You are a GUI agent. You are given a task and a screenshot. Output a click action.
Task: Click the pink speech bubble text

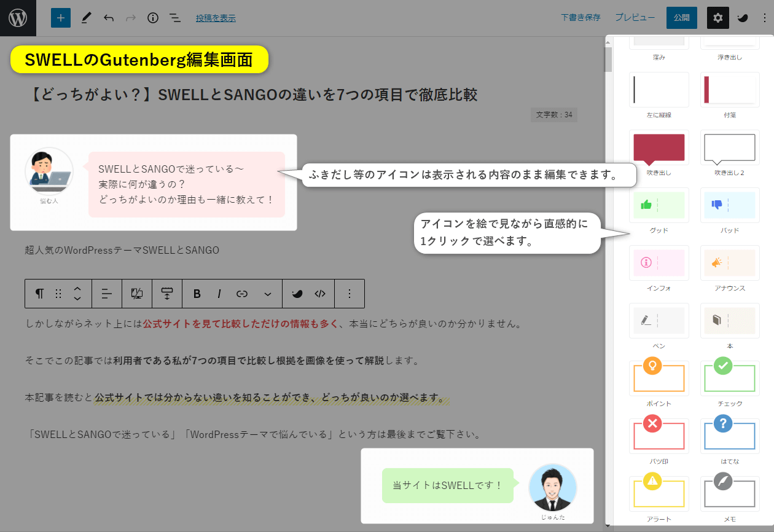point(187,184)
